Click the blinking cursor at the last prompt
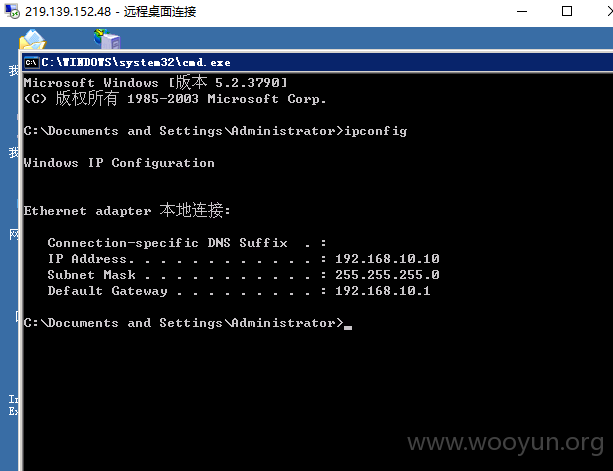The image size is (613, 471). tap(348, 328)
